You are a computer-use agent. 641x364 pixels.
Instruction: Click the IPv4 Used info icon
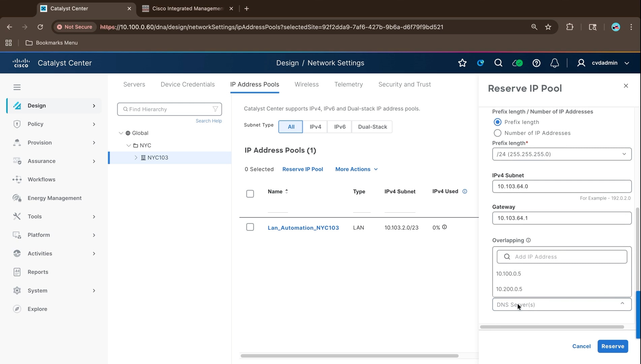click(x=465, y=191)
